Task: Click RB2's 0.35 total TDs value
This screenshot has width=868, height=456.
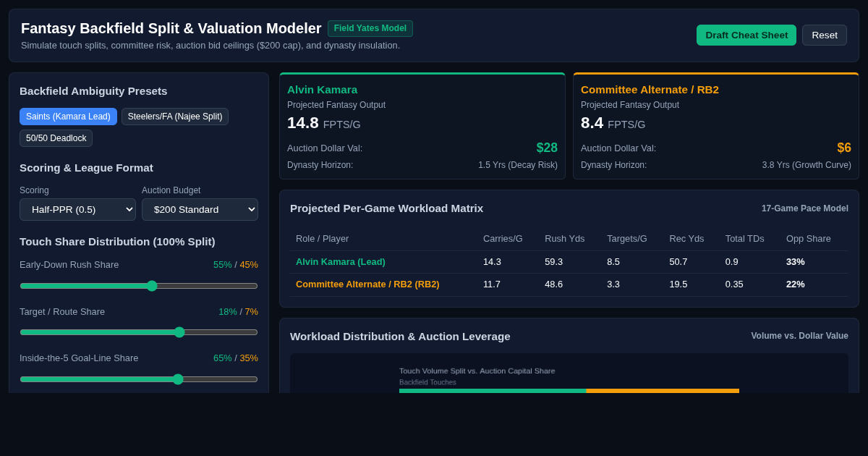Action: tap(736, 284)
